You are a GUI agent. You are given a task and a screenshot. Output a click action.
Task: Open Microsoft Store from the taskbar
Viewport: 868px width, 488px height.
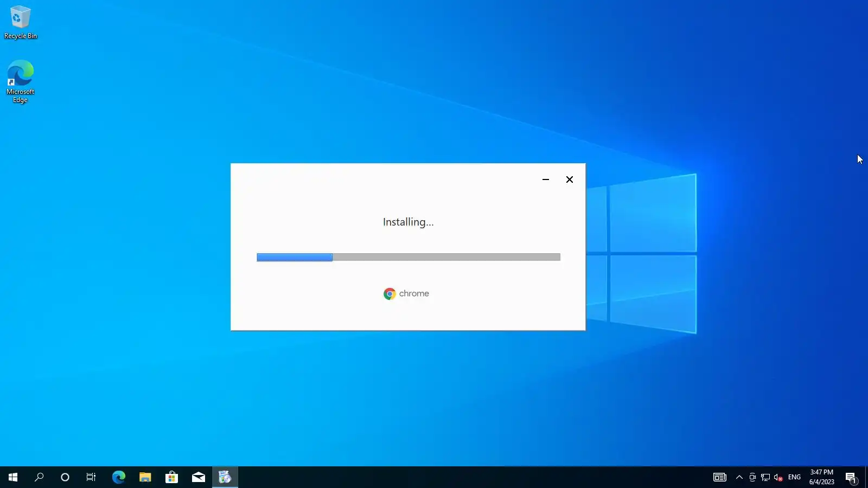[x=171, y=477]
